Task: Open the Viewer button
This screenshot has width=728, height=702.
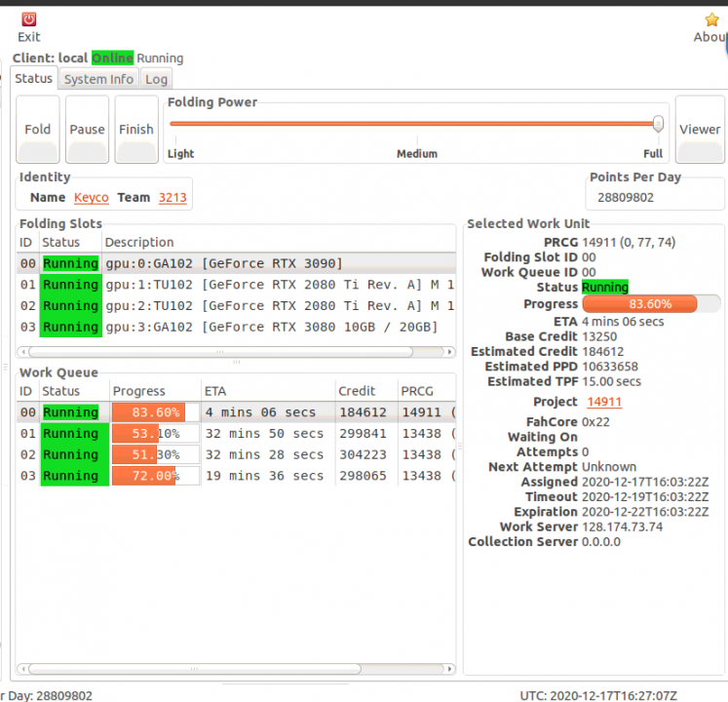Action: [700, 129]
